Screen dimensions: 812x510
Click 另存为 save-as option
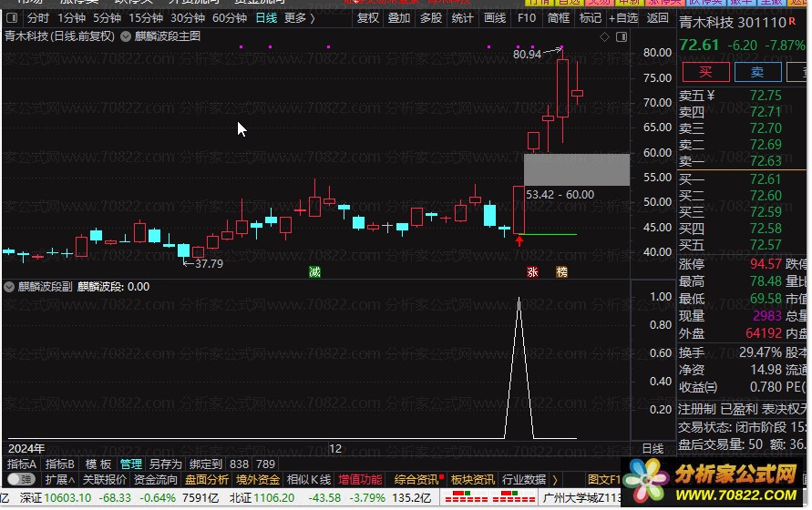[166, 464]
